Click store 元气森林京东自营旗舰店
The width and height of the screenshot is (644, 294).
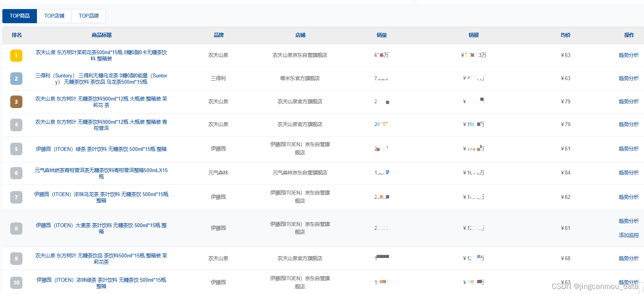pos(300,173)
